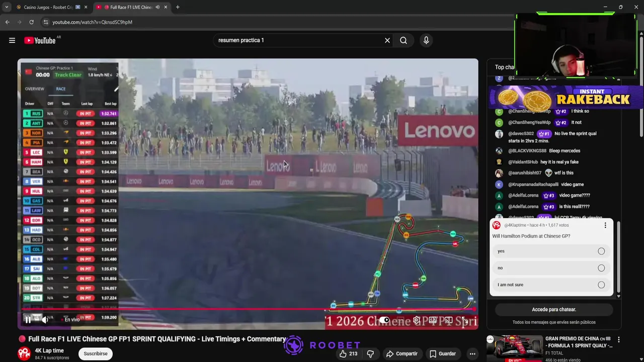Viewport: 644px width, 362px height.
Task: Close the Casino Juegos Roobet tab
Action: pyautogui.click(x=86, y=7)
